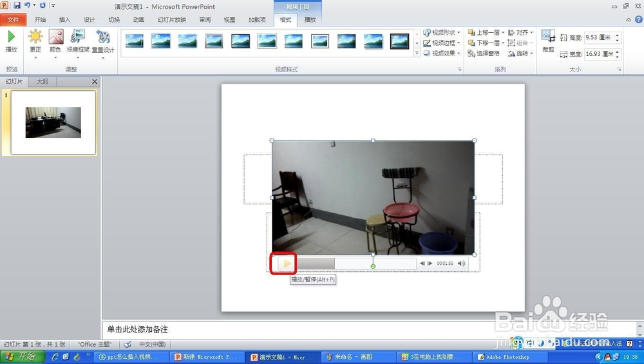Expand the video styles gallery More arrow
This screenshot has height=364, width=644.
pos(417,53)
